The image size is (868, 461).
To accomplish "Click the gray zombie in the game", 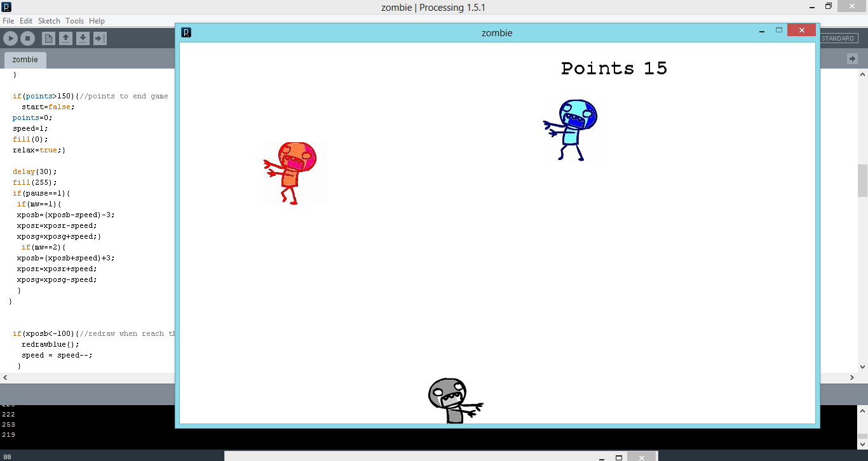I will pyautogui.click(x=455, y=401).
